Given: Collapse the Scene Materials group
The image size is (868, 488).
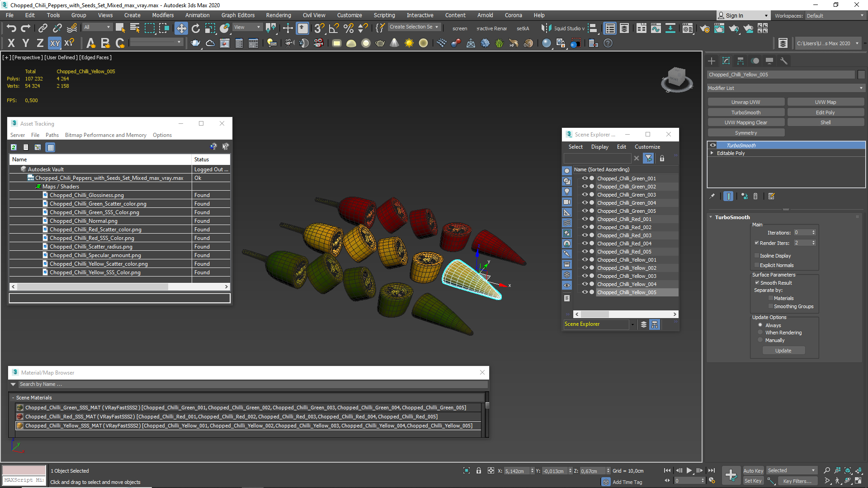Looking at the screenshot, I should [13, 398].
